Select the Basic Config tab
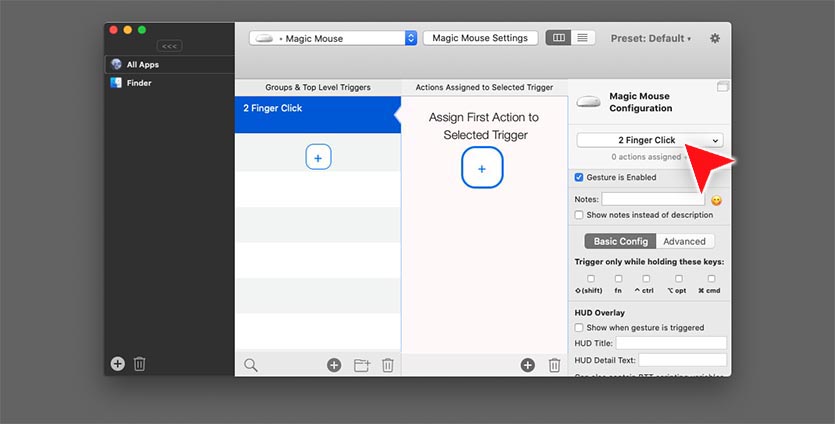 620,241
